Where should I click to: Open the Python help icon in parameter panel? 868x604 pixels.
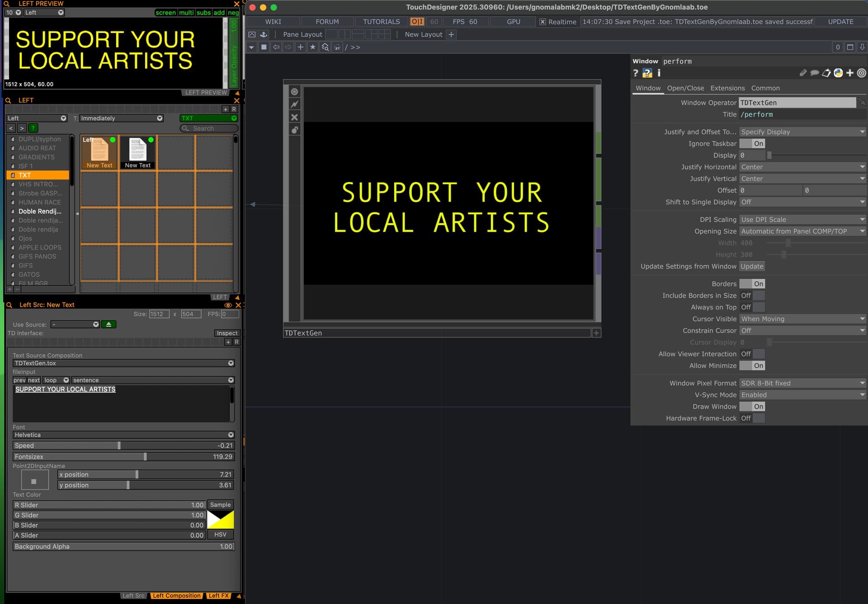tap(647, 73)
